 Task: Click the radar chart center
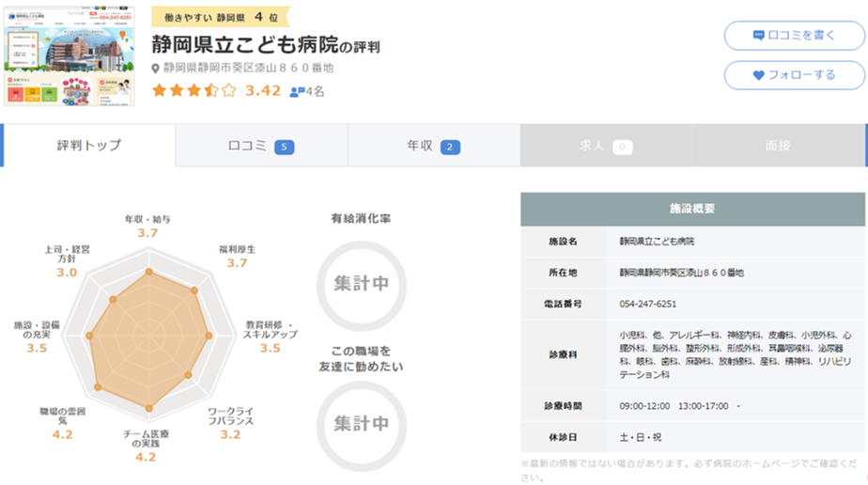[x=148, y=336]
